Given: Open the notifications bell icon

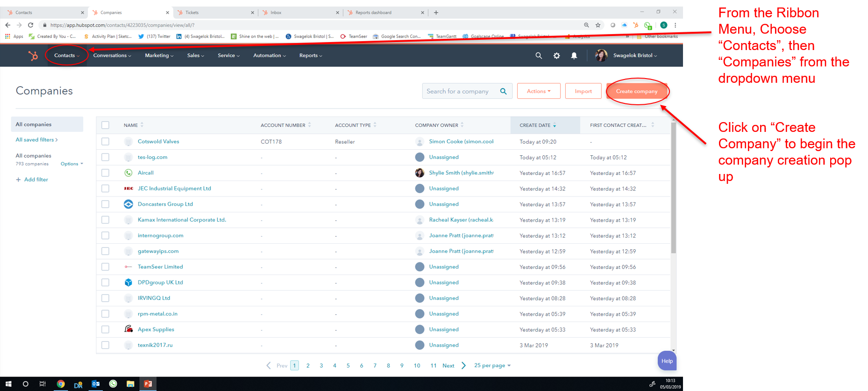Looking at the screenshot, I should [574, 56].
